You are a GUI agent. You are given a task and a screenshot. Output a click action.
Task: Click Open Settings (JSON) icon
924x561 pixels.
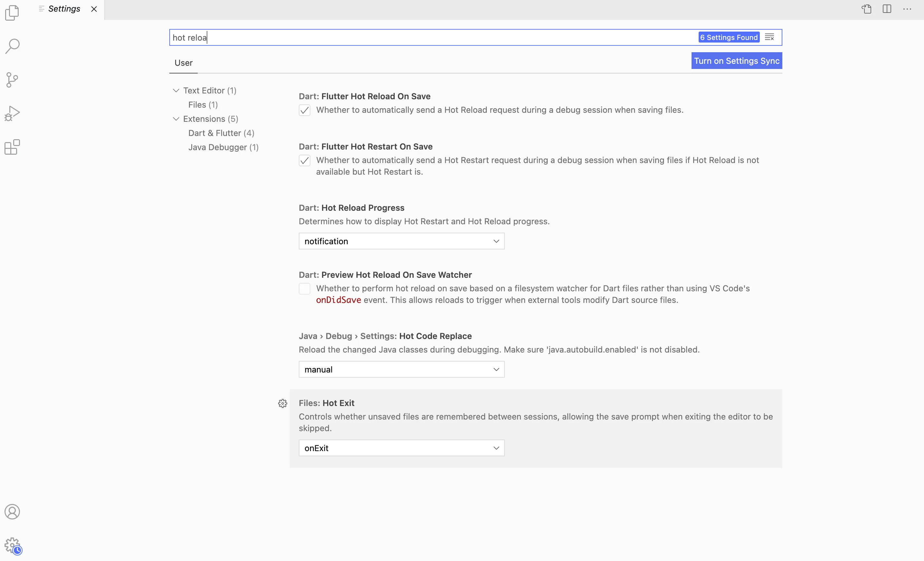coord(866,9)
